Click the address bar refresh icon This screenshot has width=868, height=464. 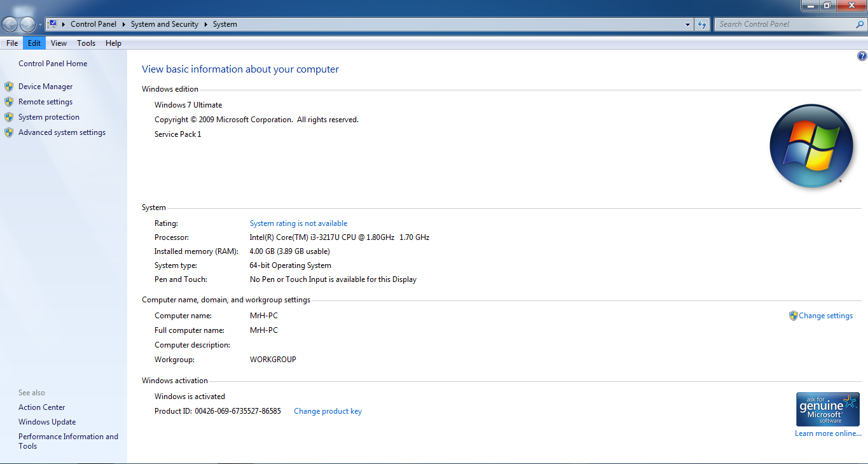pos(702,24)
